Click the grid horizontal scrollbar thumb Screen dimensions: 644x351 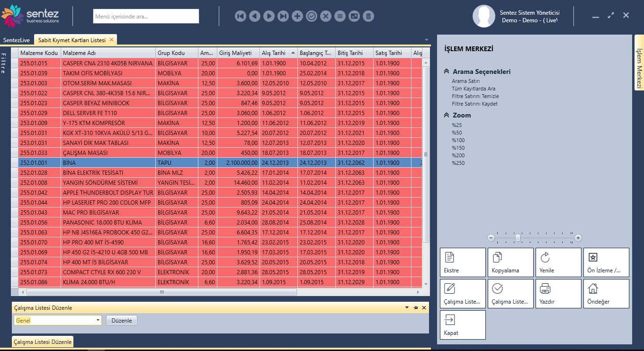(x=161, y=292)
